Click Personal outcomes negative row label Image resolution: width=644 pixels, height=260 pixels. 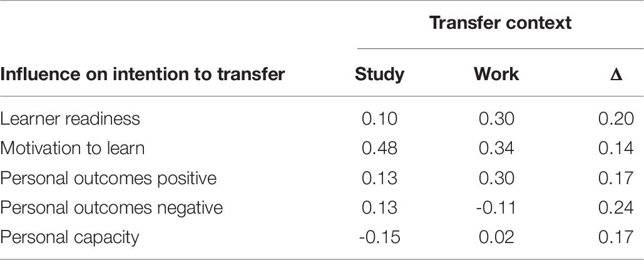(111, 208)
